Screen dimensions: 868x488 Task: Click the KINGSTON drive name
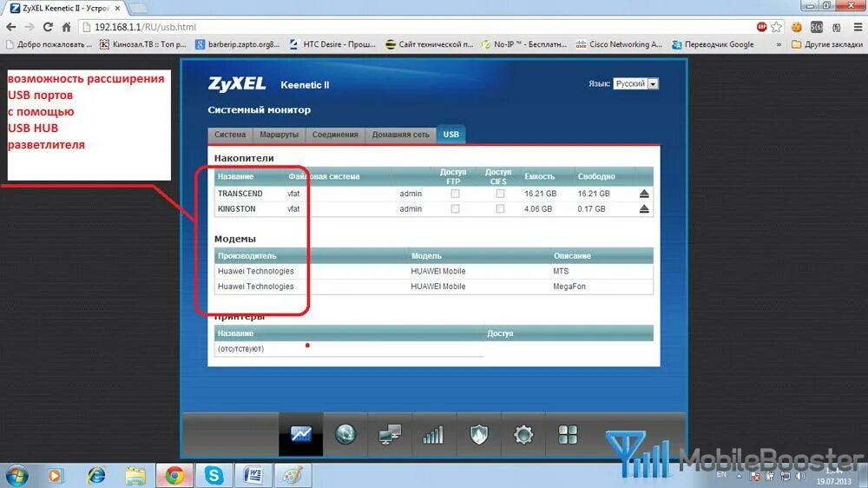click(236, 208)
